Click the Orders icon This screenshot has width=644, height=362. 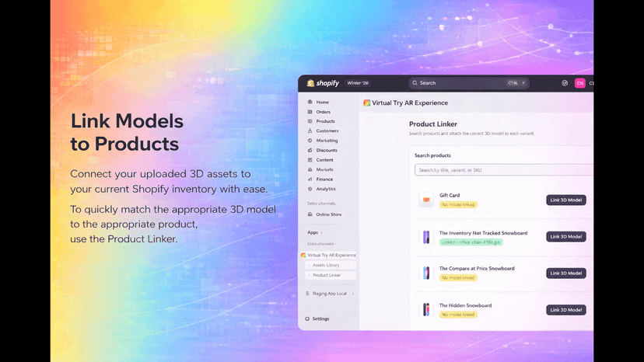coord(310,112)
